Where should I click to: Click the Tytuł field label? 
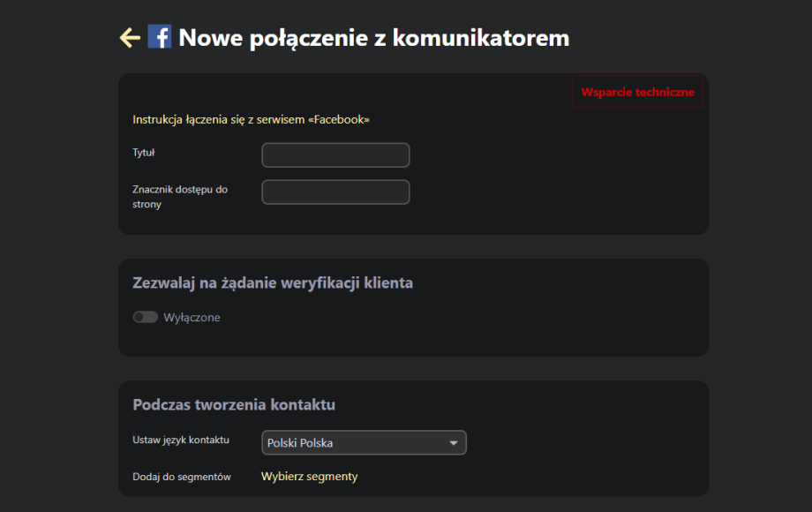pyautogui.click(x=144, y=153)
